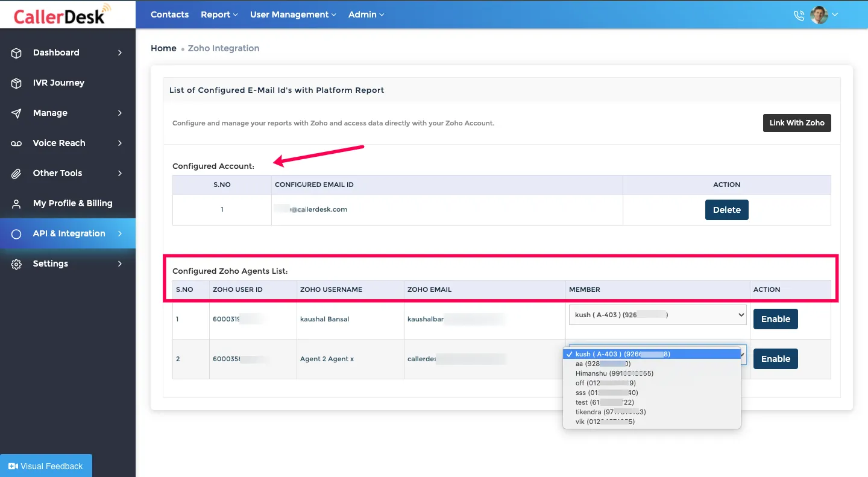Expand the Voice Reach submenu chevron

tap(120, 143)
